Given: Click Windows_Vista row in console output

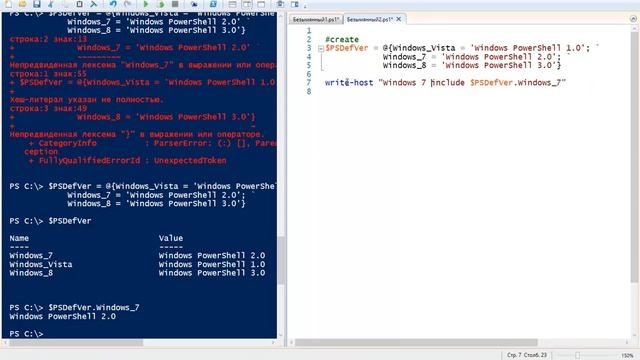Looking at the screenshot, I should pos(137,264).
